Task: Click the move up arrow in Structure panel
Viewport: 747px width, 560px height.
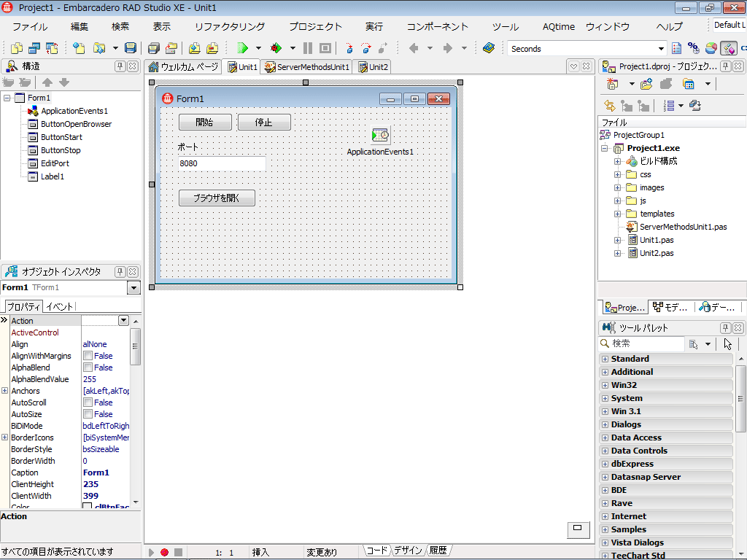Action: (x=47, y=82)
